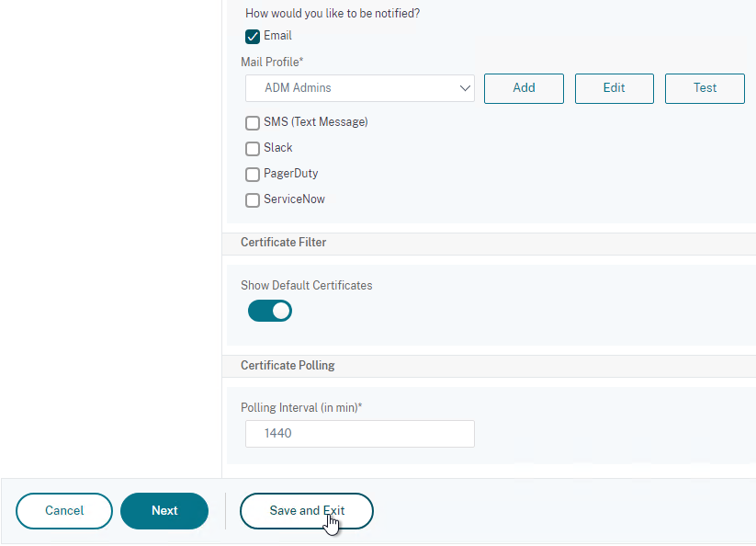This screenshot has height=546, width=756.
Task: Add a new mail profile
Action: 524,88
